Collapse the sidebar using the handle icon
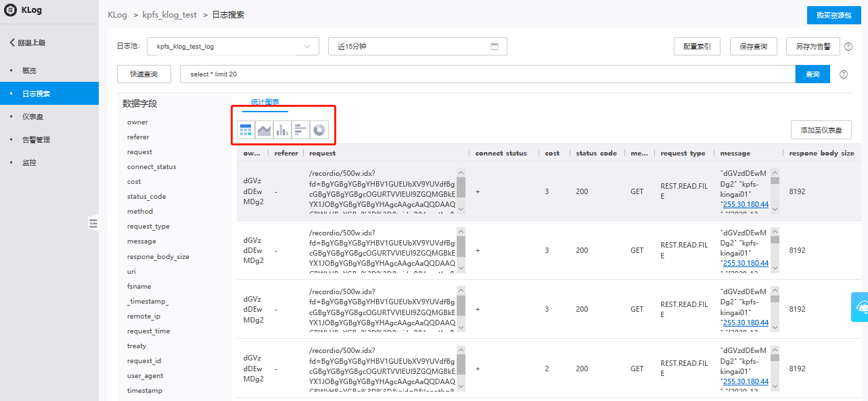The height and width of the screenshot is (401, 868). pos(93,223)
